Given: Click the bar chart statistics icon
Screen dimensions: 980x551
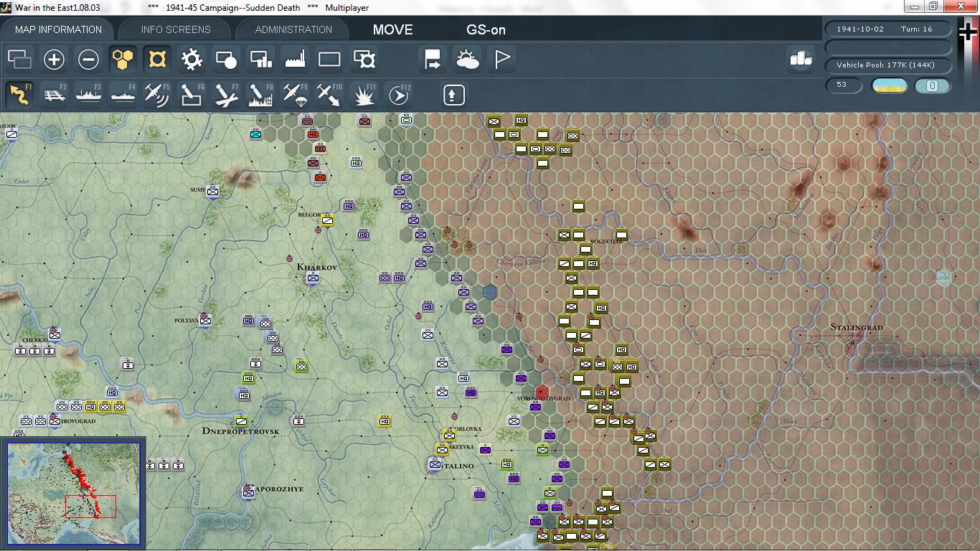Looking at the screenshot, I should (801, 58).
